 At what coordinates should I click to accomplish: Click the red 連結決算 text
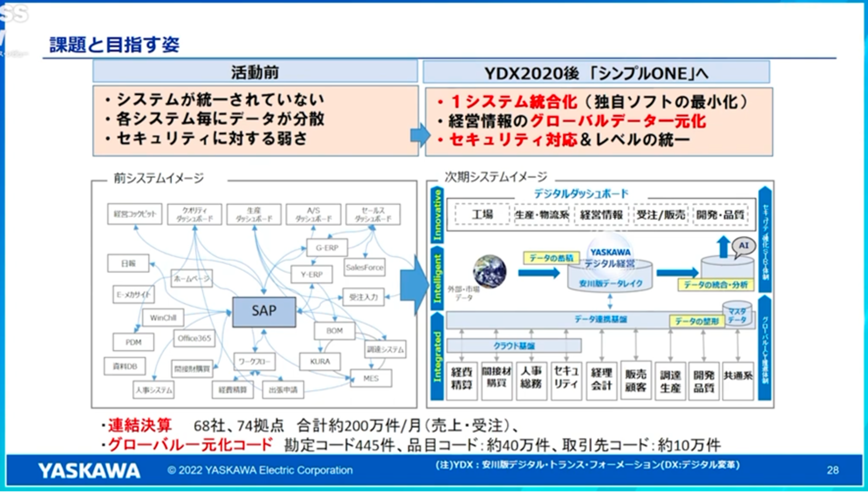[x=140, y=426]
